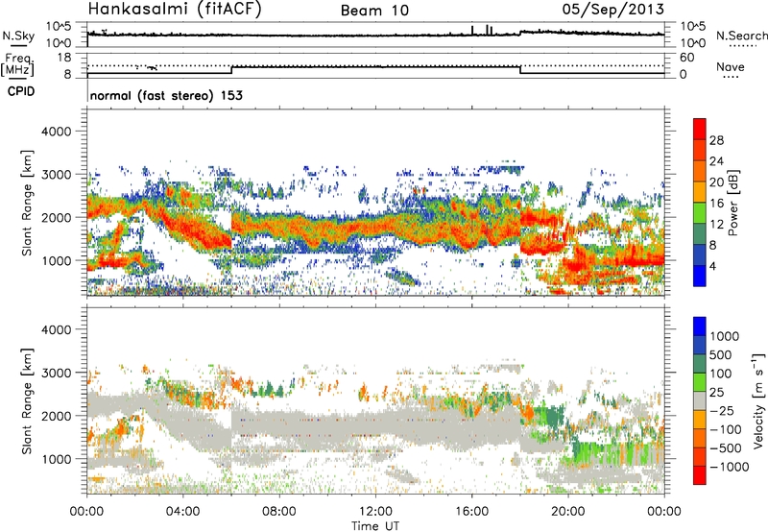Click the 12:00 time axis tick label
The height and width of the screenshot is (532, 768).
pyautogui.click(x=375, y=512)
